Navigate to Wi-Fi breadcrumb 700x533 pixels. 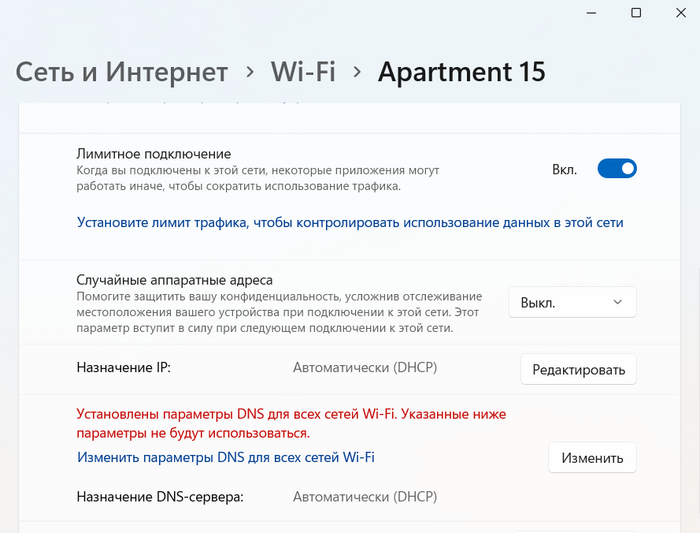click(x=303, y=72)
